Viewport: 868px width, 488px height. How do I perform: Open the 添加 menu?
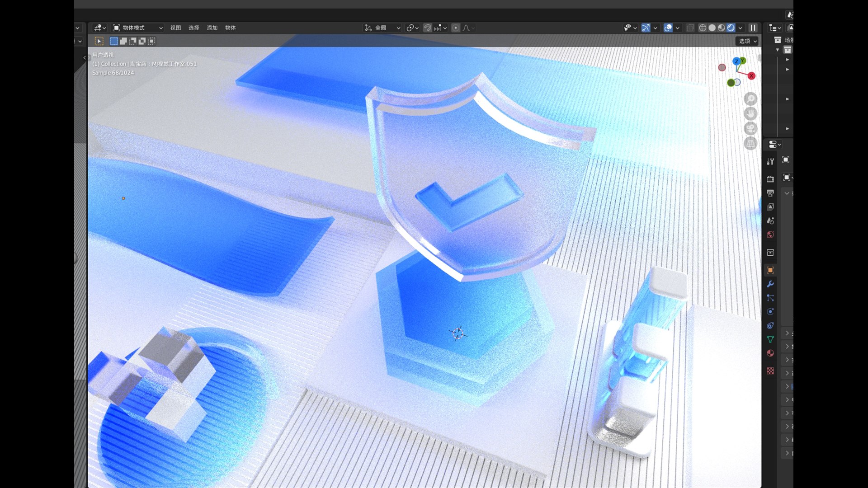click(x=212, y=28)
